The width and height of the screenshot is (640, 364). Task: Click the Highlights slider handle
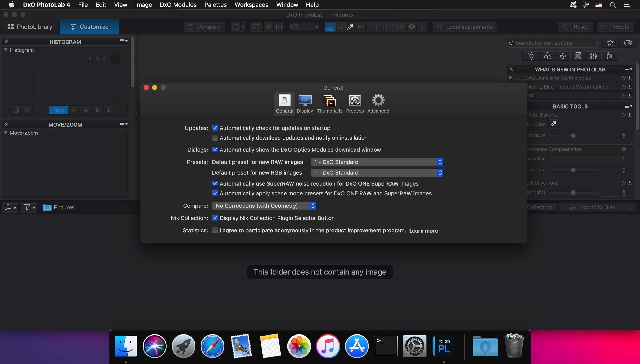pyautogui.click(x=573, y=192)
